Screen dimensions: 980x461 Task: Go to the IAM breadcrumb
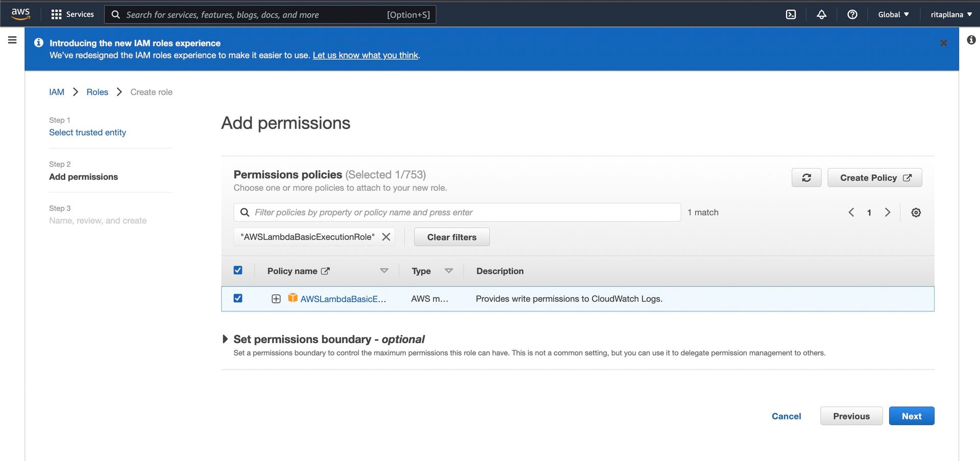[57, 92]
